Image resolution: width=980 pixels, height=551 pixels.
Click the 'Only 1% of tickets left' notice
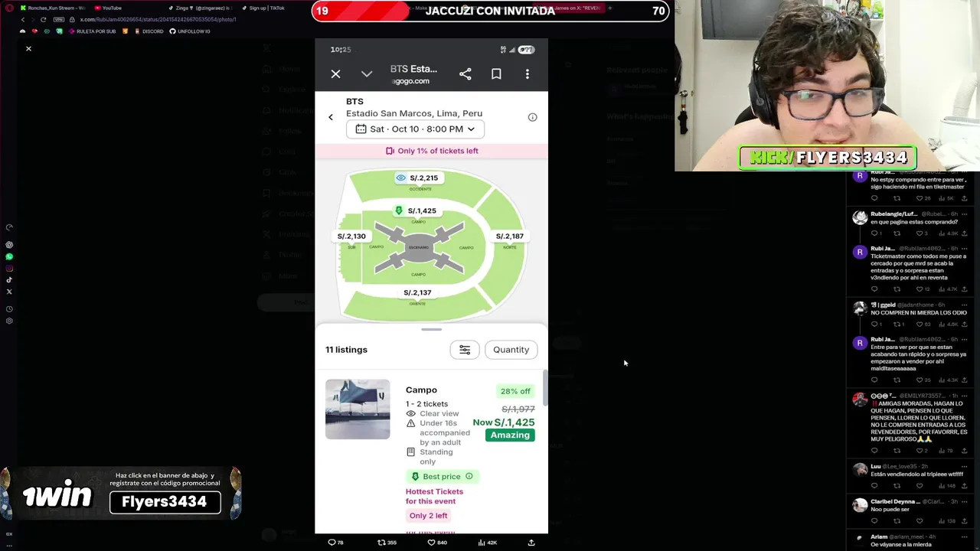431,151
